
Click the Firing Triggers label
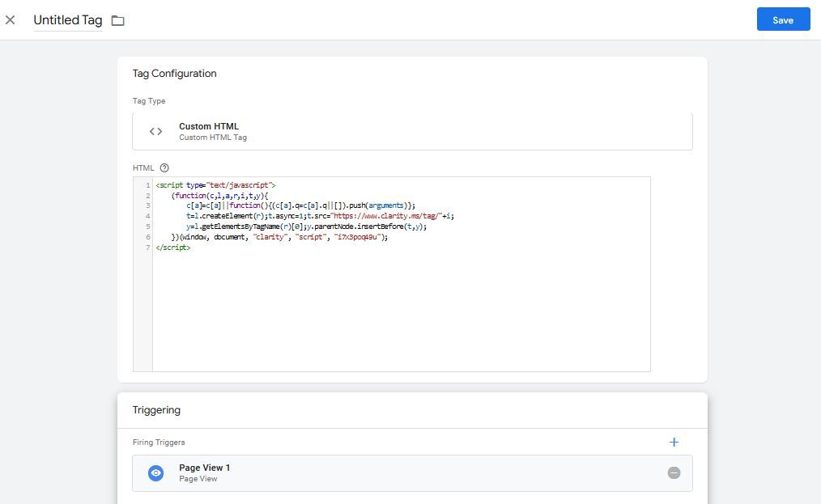point(159,443)
